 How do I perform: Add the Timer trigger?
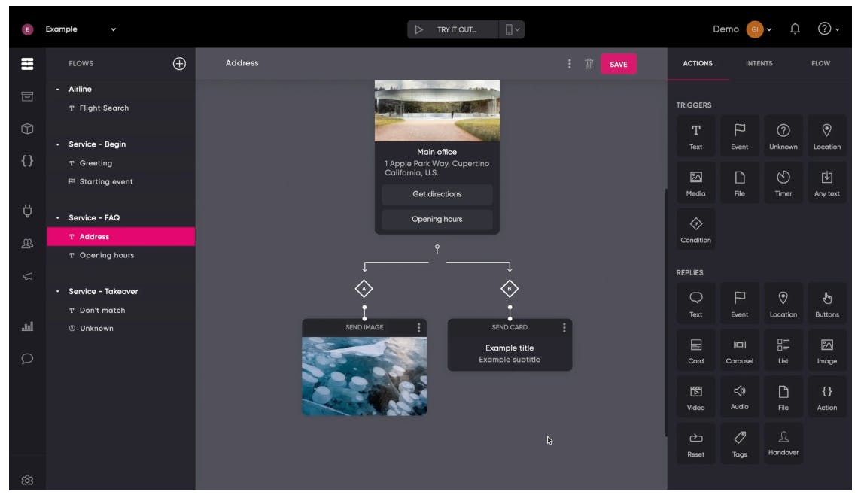[783, 183]
